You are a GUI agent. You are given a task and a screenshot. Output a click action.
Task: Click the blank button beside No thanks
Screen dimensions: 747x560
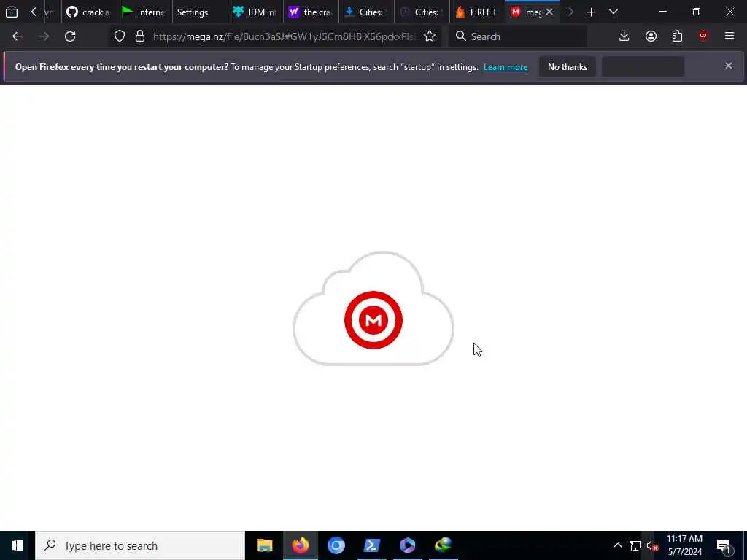(643, 66)
